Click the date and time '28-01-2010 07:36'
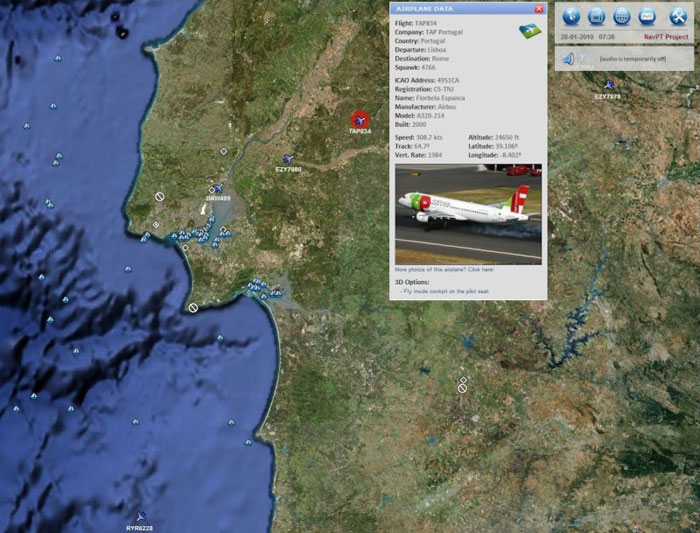Screen dimensions: 700x533 (x=588, y=37)
